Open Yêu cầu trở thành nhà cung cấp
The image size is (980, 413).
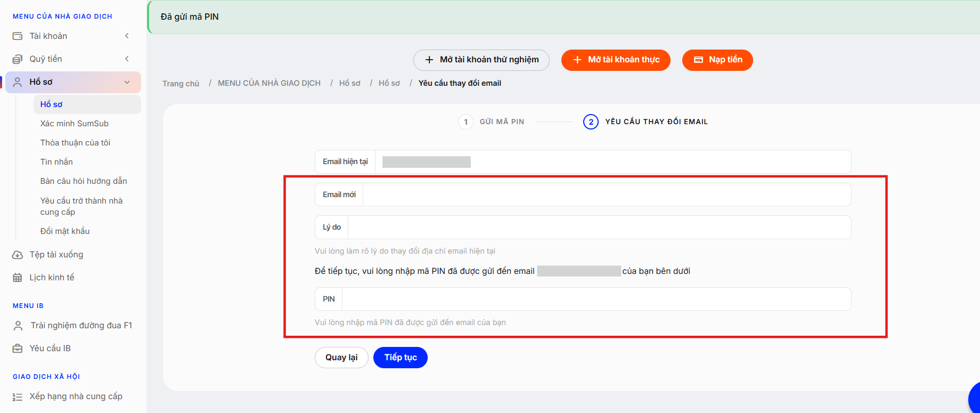click(x=81, y=206)
